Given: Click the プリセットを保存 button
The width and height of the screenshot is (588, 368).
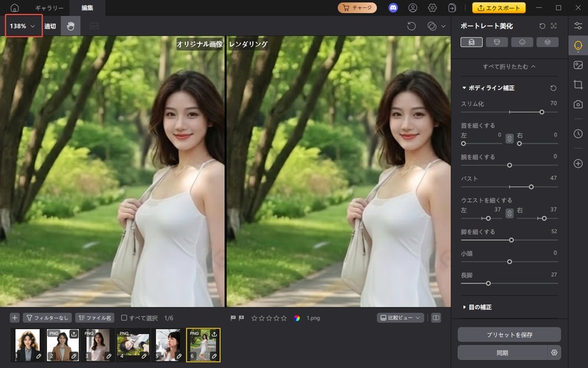Looking at the screenshot, I should pyautogui.click(x=509, y=335).
